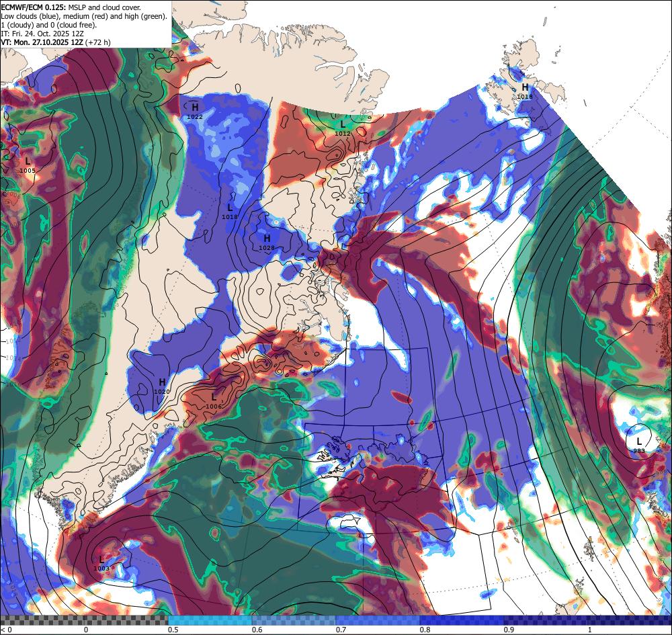Click the L 1005 low pressure label
This screenshot has height=635, width=672.
(28, 165)
